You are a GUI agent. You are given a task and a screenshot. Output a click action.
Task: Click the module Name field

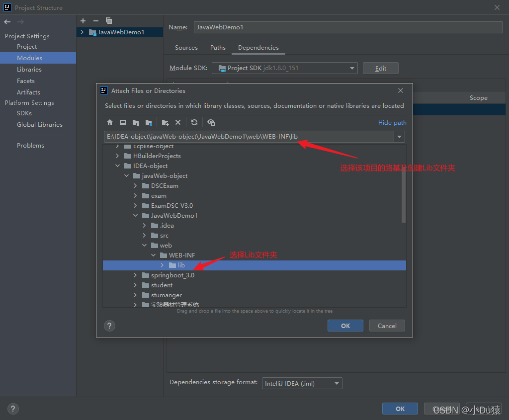(x=348, y=27)
